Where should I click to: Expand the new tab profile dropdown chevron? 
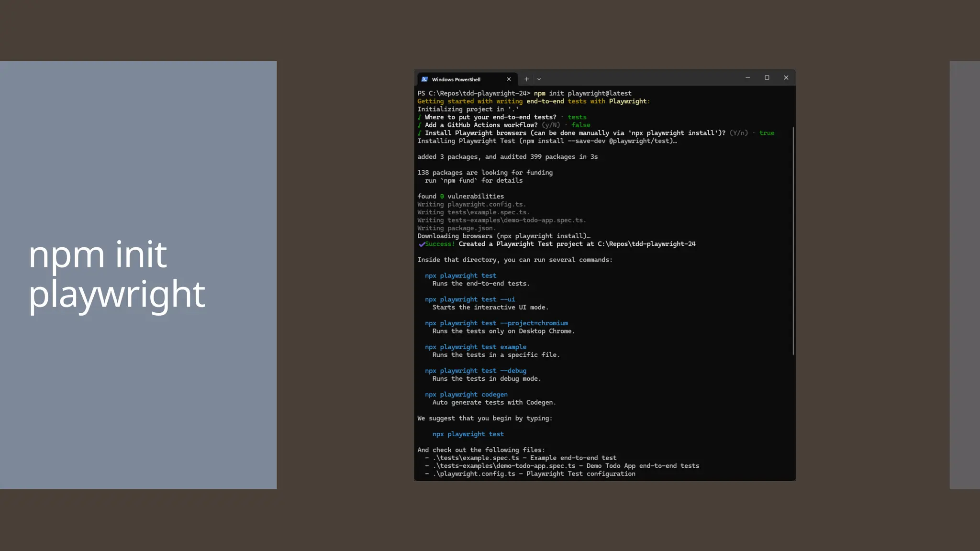[x=539, y=79]
